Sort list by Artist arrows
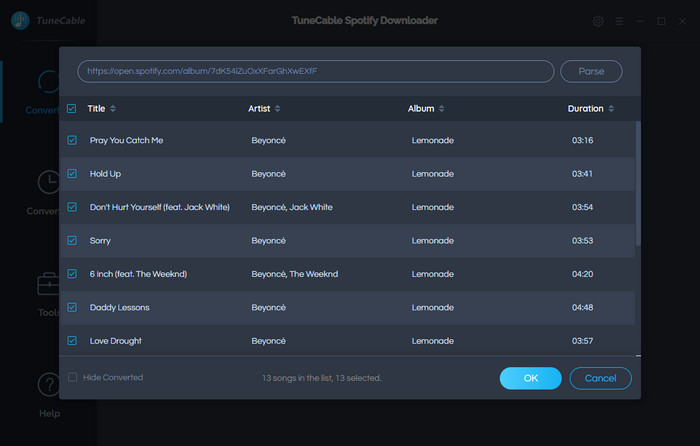 [278, 108]
